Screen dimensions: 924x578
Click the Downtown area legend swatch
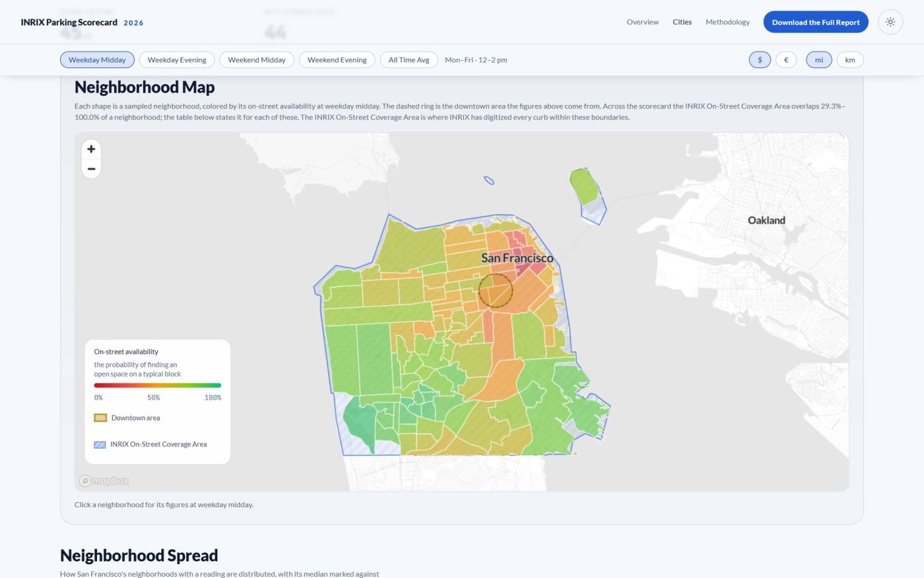pos(100,417)
